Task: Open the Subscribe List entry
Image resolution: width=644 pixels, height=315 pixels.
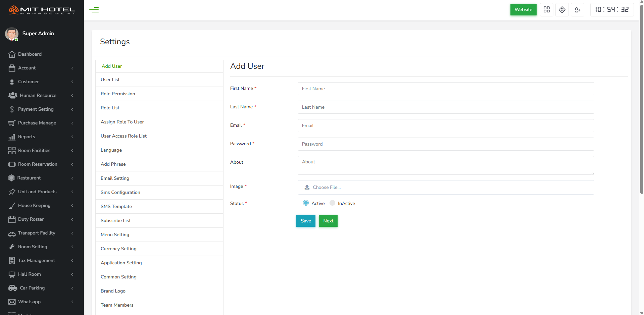Action: pos(159,221)
